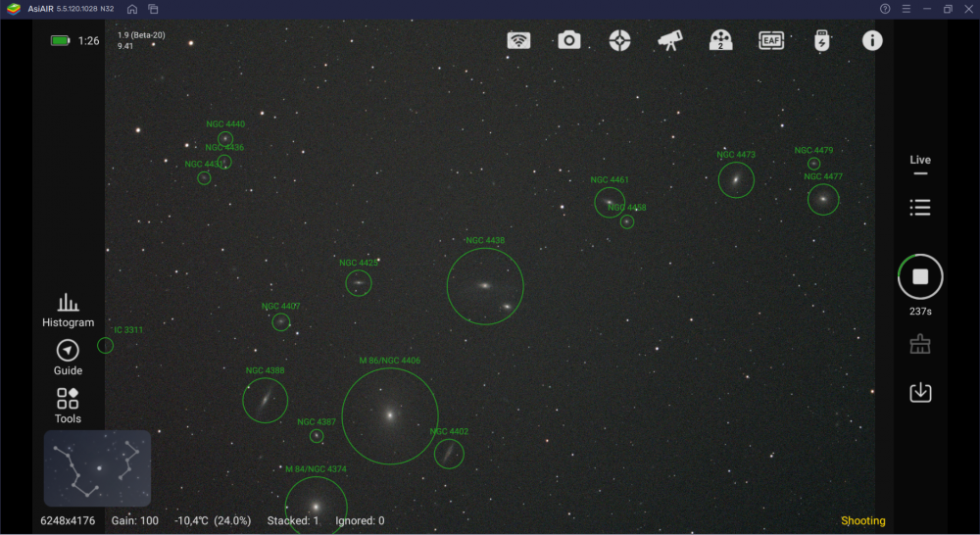
Task: Open the Tools menu
Action: (x=68, y=406)
